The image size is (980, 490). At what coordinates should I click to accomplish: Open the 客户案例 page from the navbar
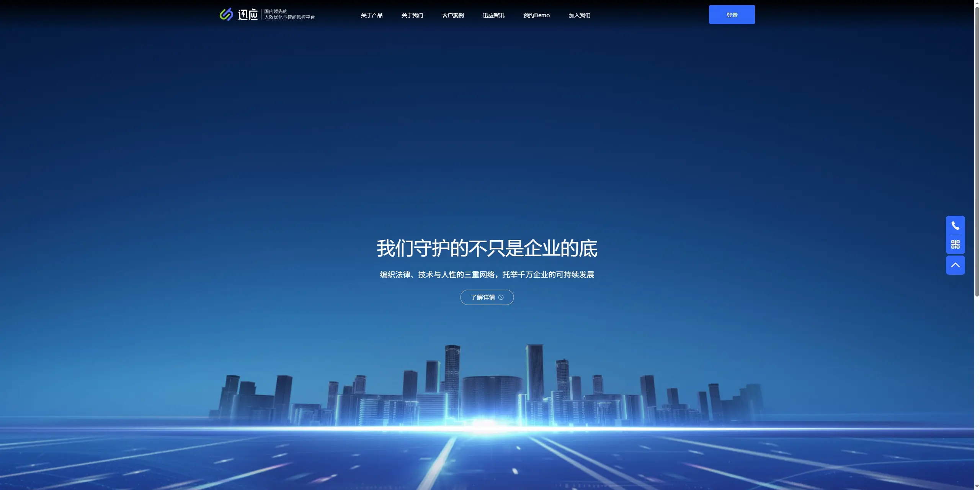click(x=452, y=15)
